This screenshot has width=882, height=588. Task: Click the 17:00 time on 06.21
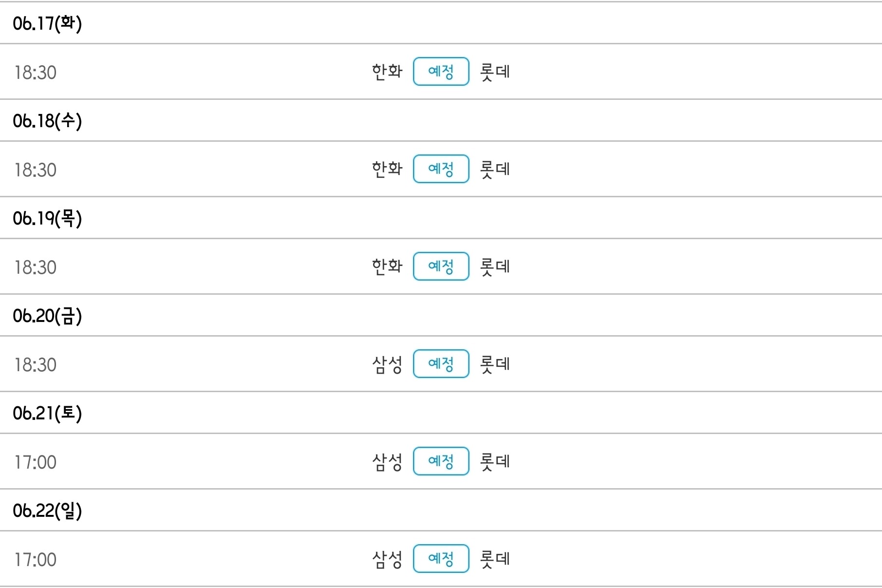point(36,462)
